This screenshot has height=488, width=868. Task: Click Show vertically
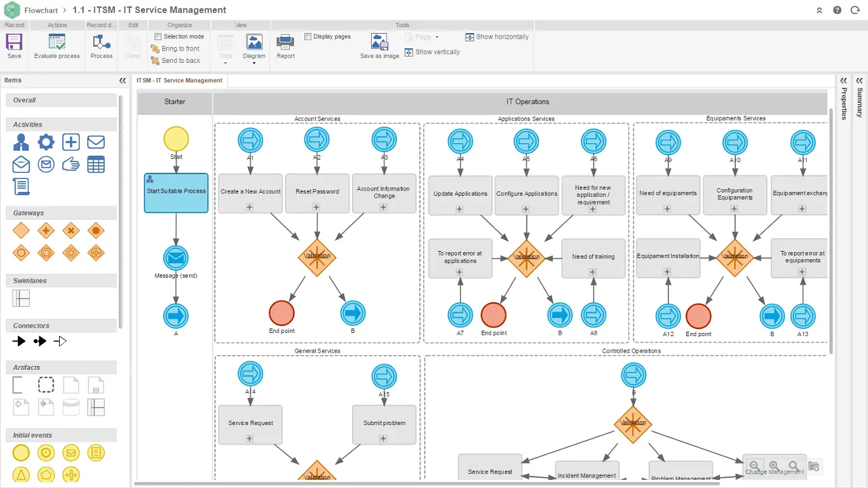tap(432, 52)
